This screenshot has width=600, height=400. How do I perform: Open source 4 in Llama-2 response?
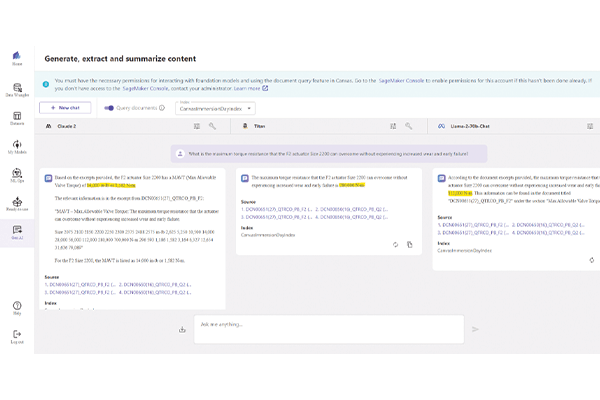pyautogui.click(x=548, y=232)
